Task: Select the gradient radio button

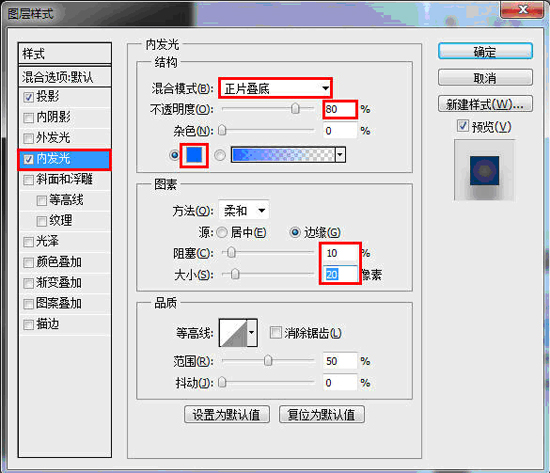Action: (x=220, y=155)
